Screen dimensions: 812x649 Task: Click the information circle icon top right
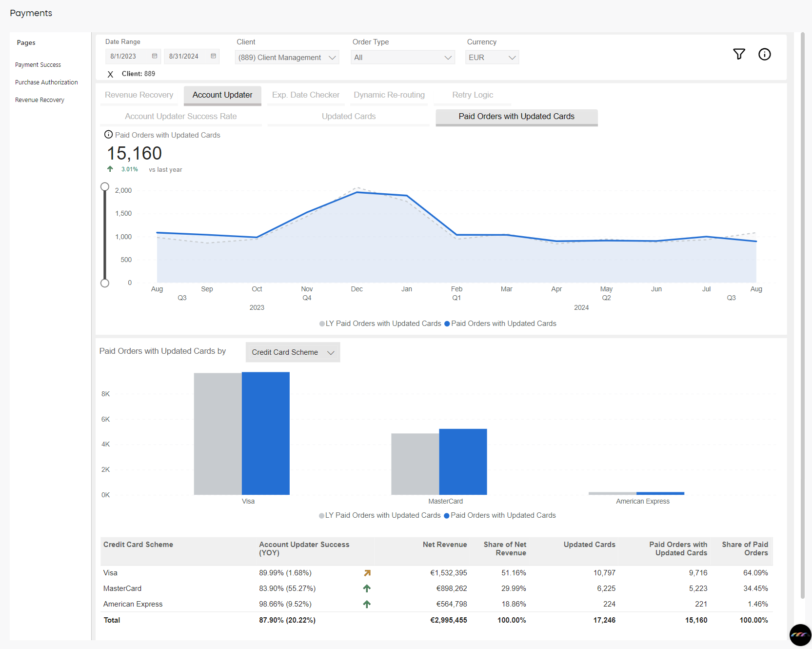click(764, 54)
